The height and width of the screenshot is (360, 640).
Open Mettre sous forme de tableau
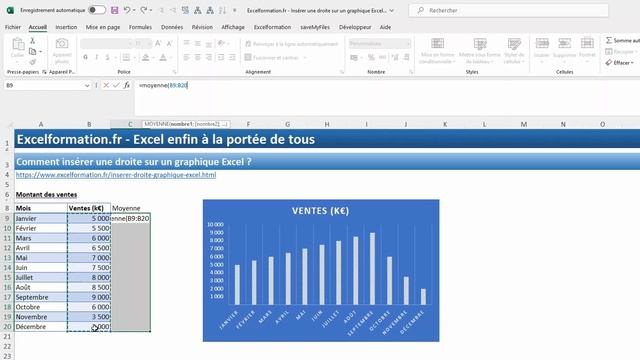480,51
